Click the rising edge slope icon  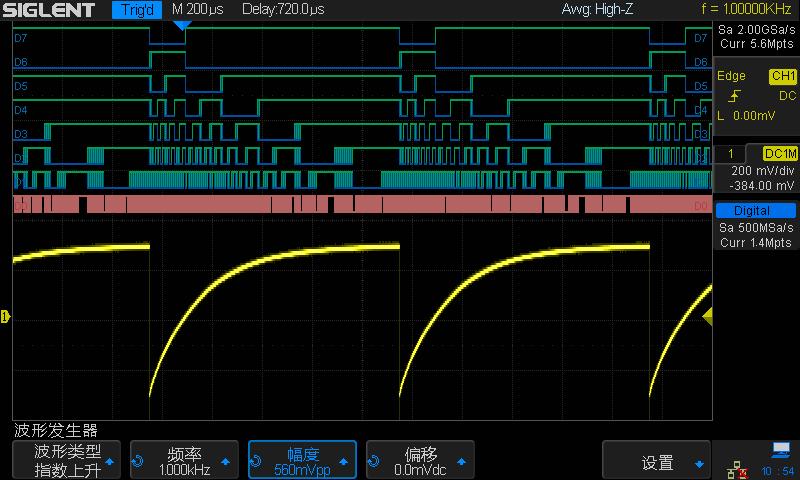pyautogui.click(x=735, y=96)
